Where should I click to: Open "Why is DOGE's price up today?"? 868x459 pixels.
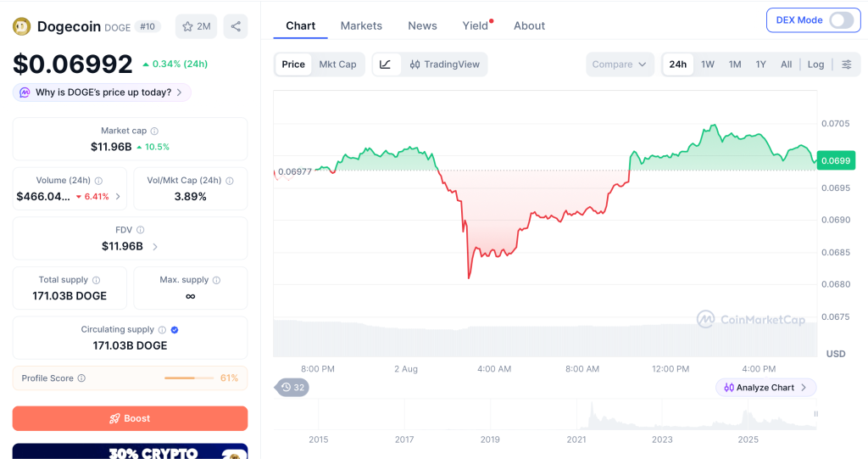102,92
